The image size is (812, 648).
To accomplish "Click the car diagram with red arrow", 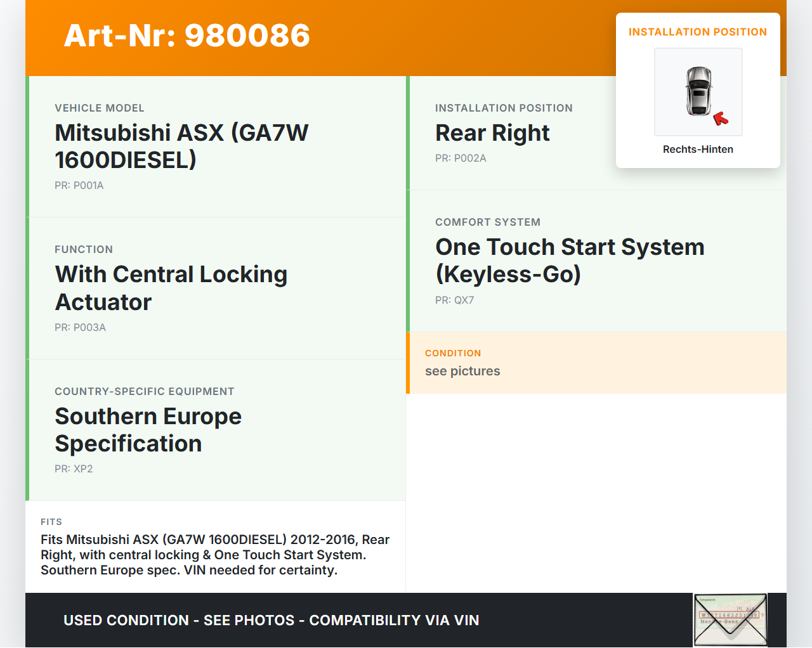I will pos(698,92).
